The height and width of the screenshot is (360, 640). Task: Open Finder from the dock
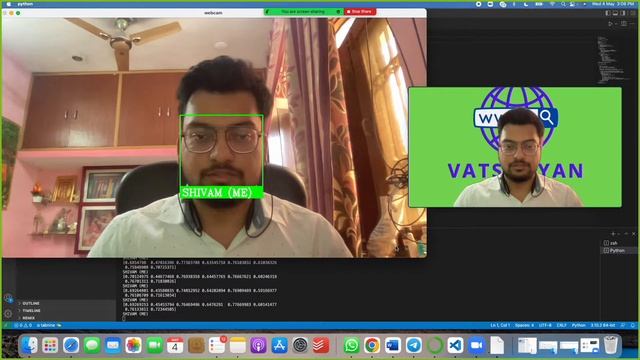[29, 346]
